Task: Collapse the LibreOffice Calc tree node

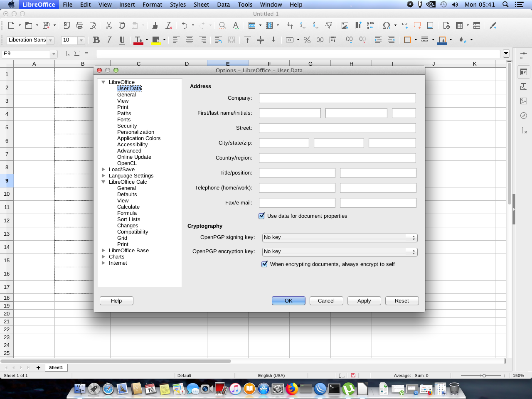Action: tap(103, 182)
